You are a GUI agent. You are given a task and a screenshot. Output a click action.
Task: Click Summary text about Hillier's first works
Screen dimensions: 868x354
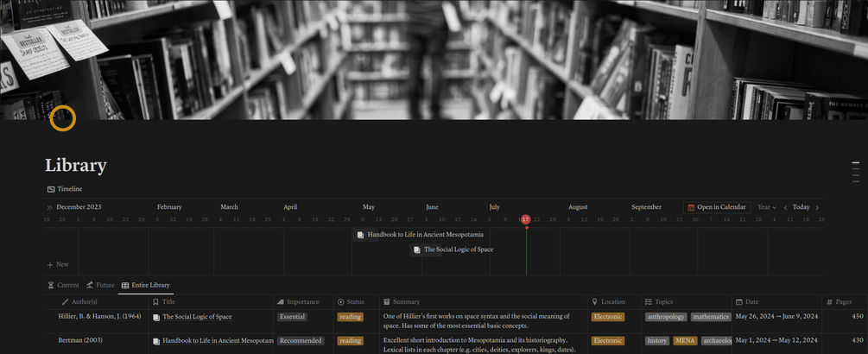point(477,321)
